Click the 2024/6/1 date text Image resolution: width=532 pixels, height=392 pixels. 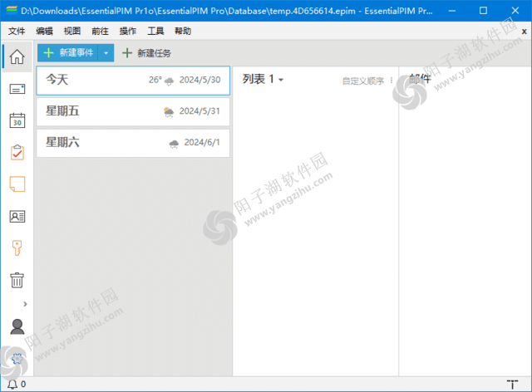point(202,142)
